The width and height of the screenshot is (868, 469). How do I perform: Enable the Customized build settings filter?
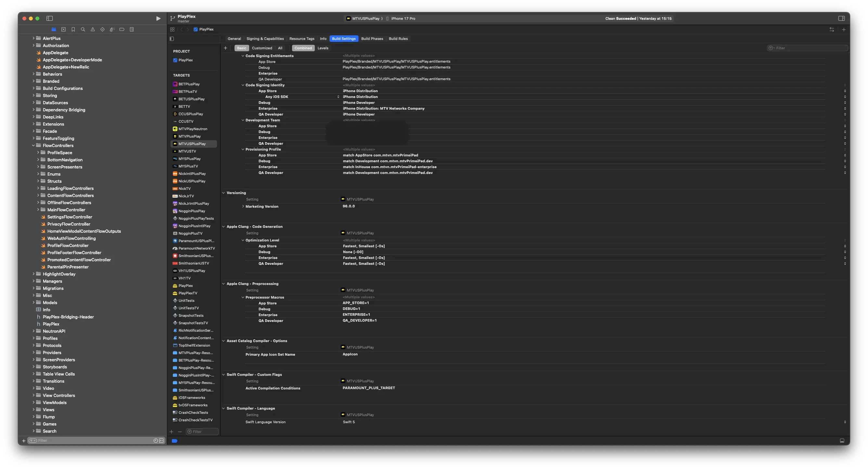[x=262, y=48]
